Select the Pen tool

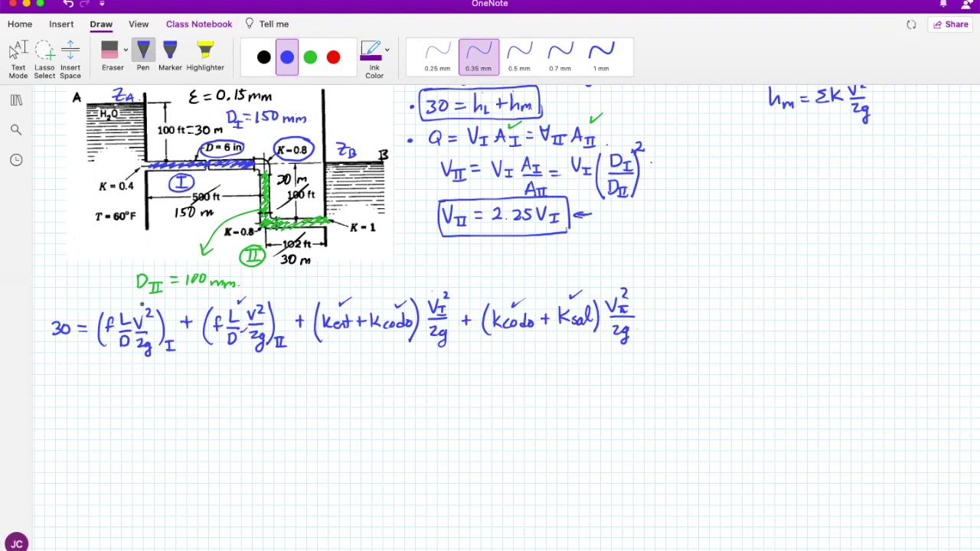tap(143, 56)
